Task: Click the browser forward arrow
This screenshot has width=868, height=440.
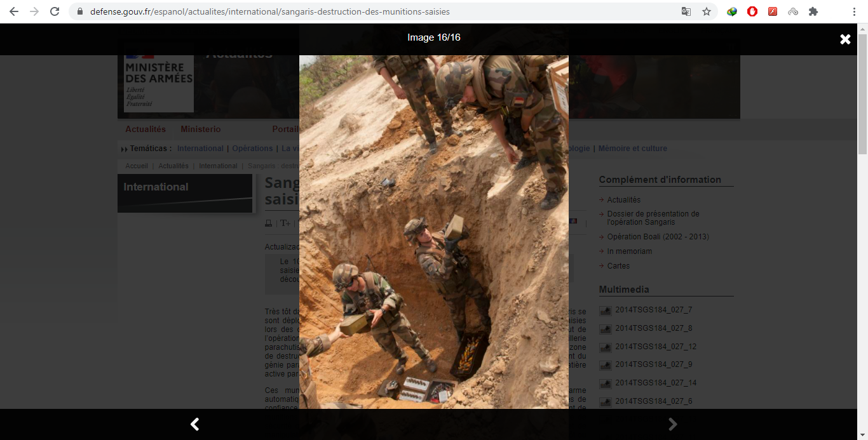Action: (34, 11)
